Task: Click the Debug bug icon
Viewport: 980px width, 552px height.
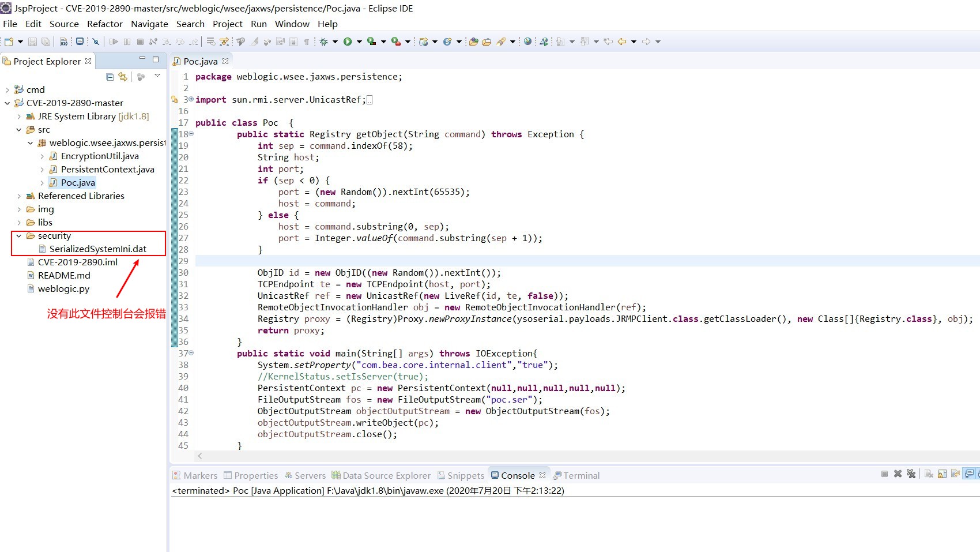Action: 324,42
